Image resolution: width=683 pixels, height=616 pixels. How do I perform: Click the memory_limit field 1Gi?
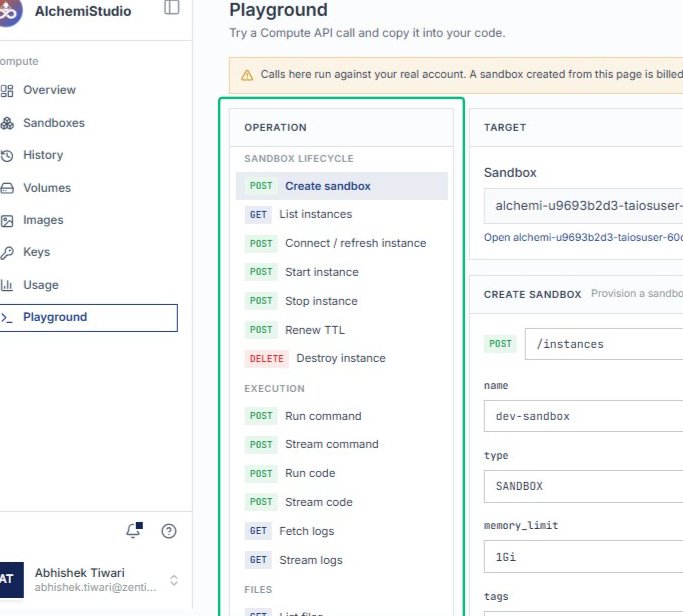(584, 557)
